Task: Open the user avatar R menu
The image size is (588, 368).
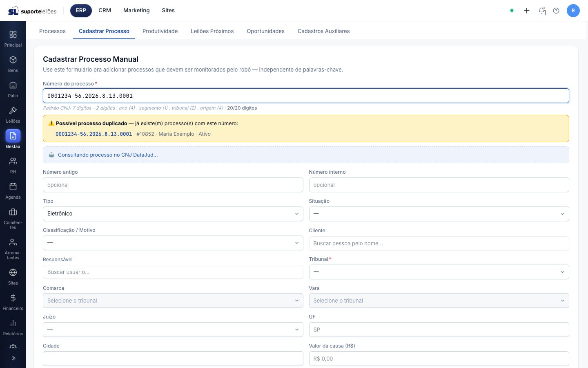Action: (573, 11)
